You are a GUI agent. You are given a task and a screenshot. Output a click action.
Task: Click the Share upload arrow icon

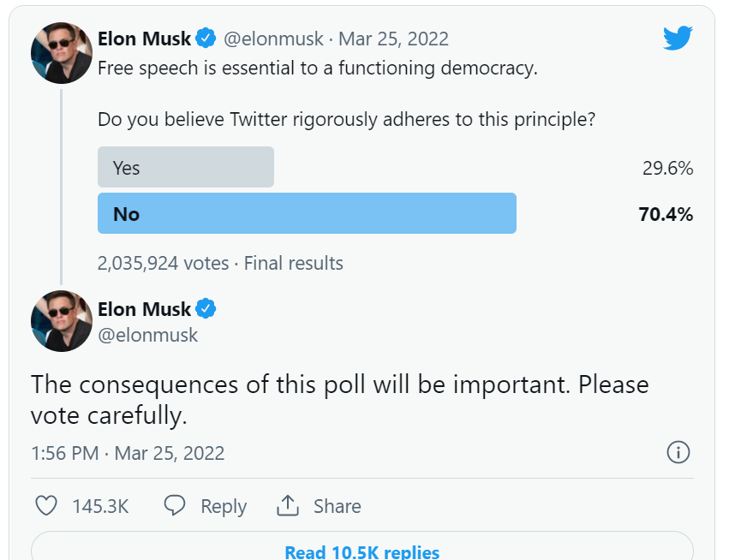(287, 506)
